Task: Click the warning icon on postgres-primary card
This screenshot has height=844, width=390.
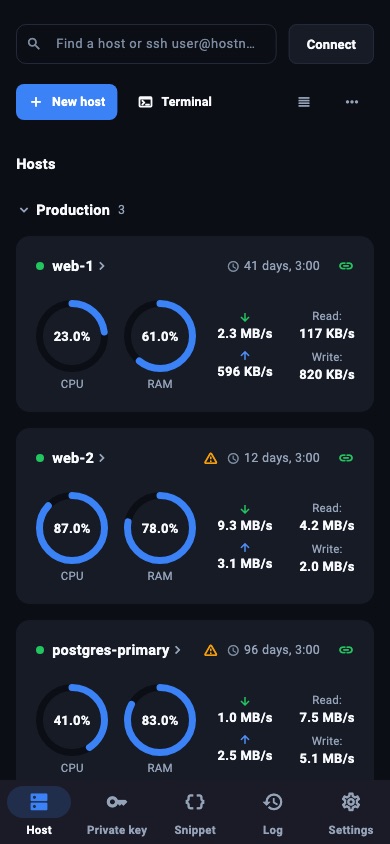Action: (x=211, y=650)
